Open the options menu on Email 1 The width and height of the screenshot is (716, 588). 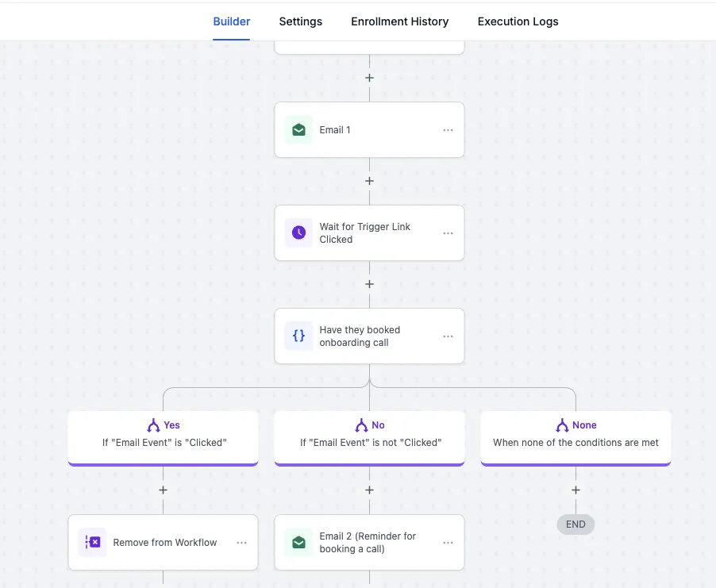pyautogui.click(x=448, y=129)
